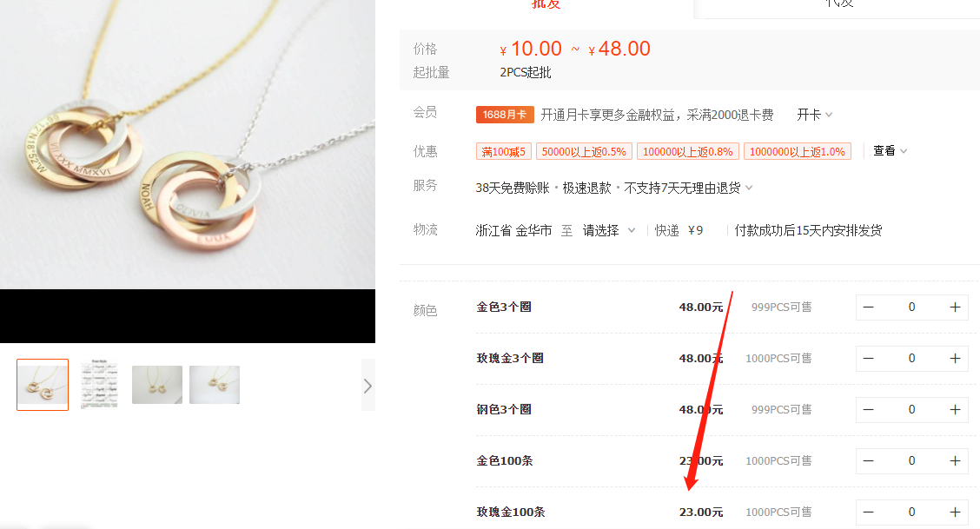Switch to the 代发 tab
This screenshot has width=980, height=529.
[x=838, y=4]
